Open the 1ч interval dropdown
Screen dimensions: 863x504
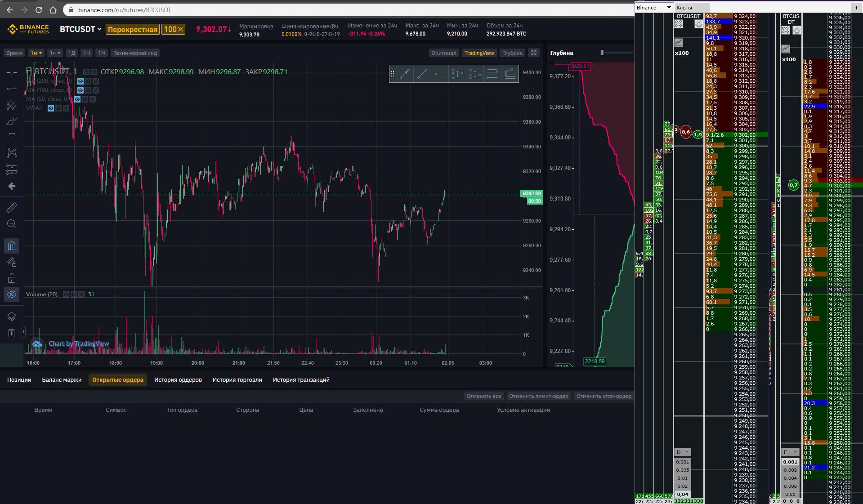[x=55, y=53]
